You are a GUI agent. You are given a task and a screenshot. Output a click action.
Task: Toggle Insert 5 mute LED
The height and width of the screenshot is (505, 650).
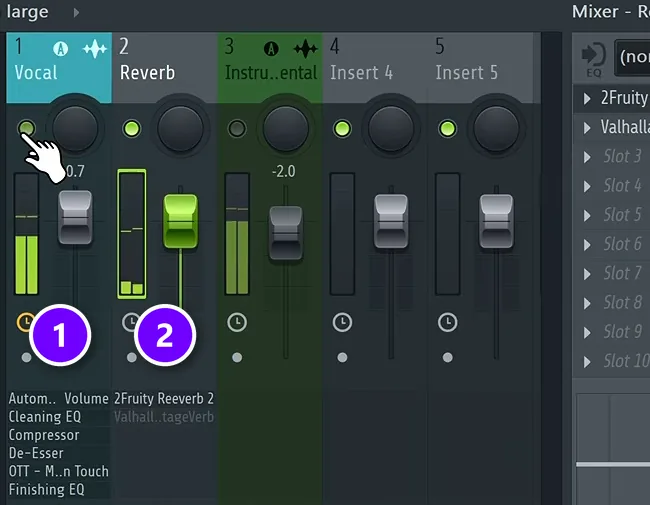tap(448, 128)
